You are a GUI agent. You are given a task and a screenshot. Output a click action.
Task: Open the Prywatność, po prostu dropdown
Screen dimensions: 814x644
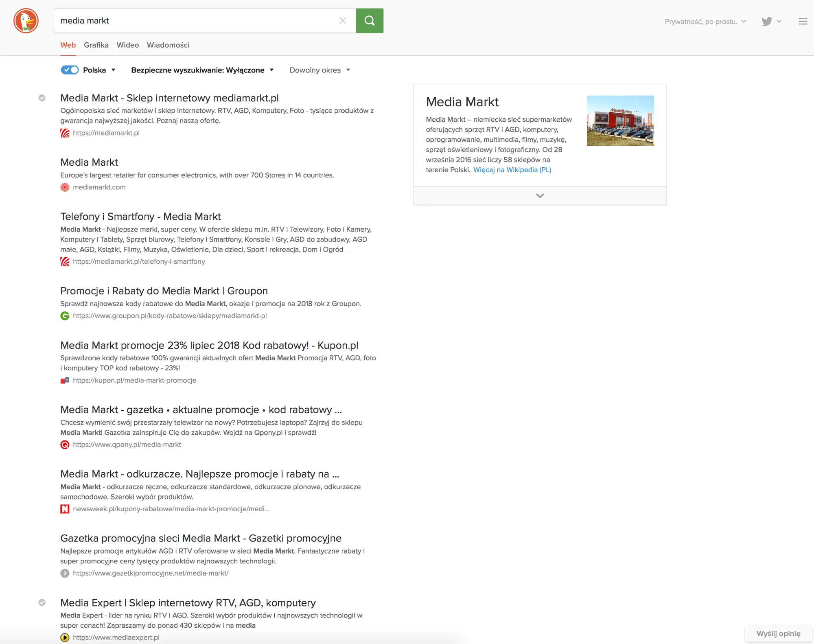[x=705, y=22]
